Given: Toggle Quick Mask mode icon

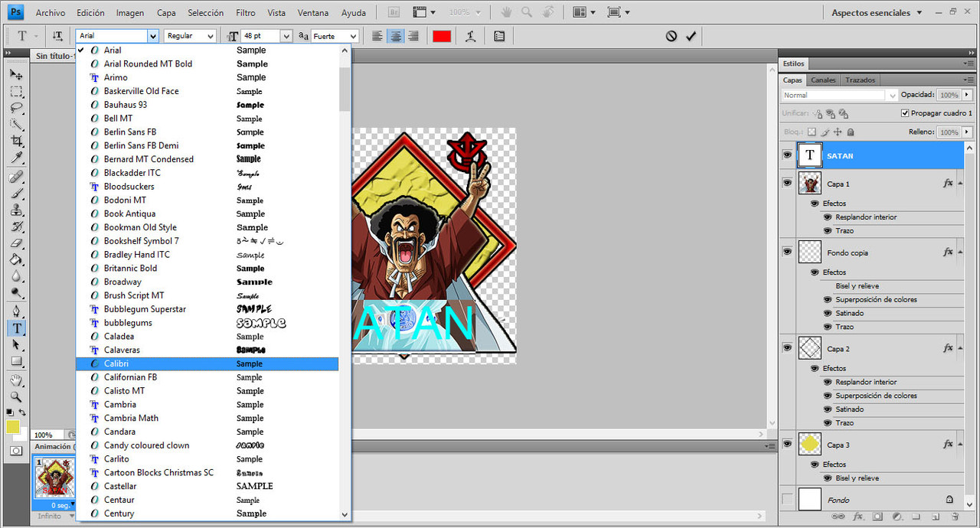Looking at the screenshot, I should click(x=16, y=451).
